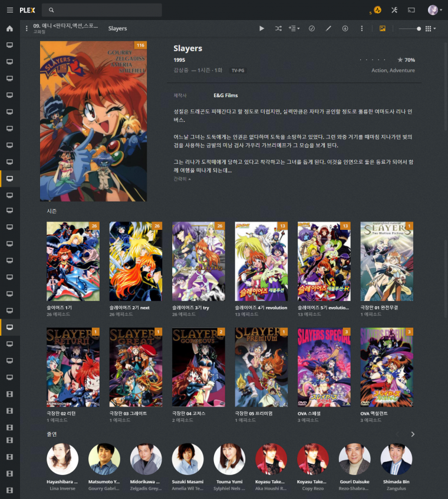Toggle background artwork icon
Screen dimensions: 448x499
point(383,28)
